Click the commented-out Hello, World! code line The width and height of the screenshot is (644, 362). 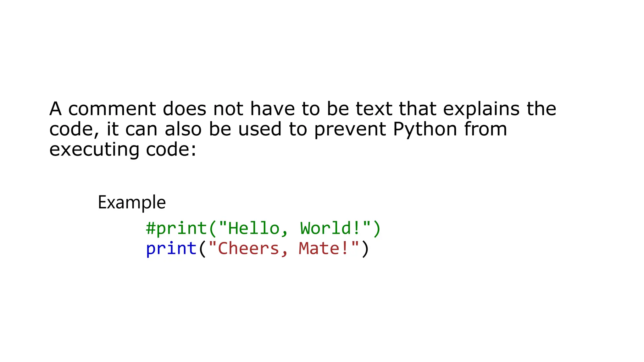pyautogui.click(x=264, y=228)
